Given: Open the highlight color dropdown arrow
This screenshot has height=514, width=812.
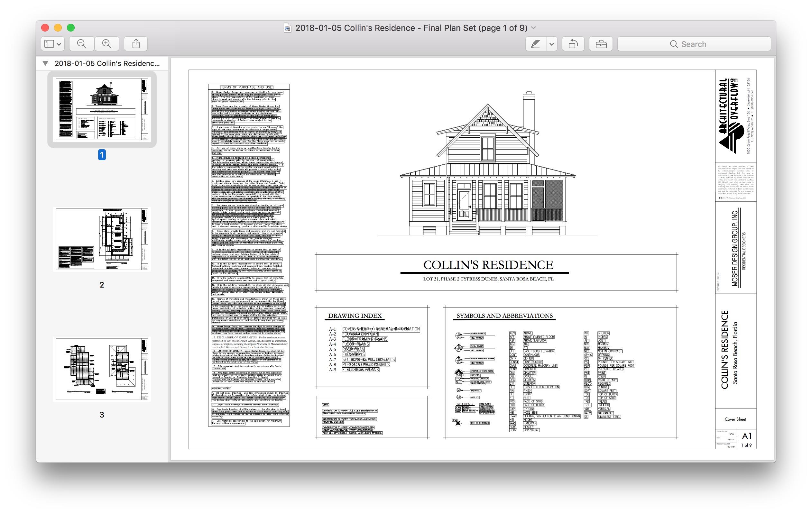Looking at the screenshot, I should click(552, 44).
